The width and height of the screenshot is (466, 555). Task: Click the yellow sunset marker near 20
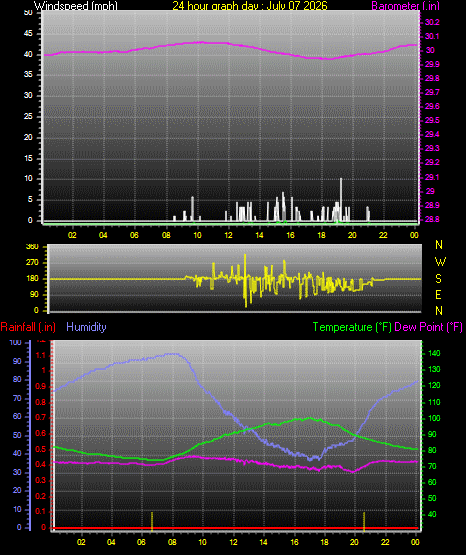tap(364, 521)
